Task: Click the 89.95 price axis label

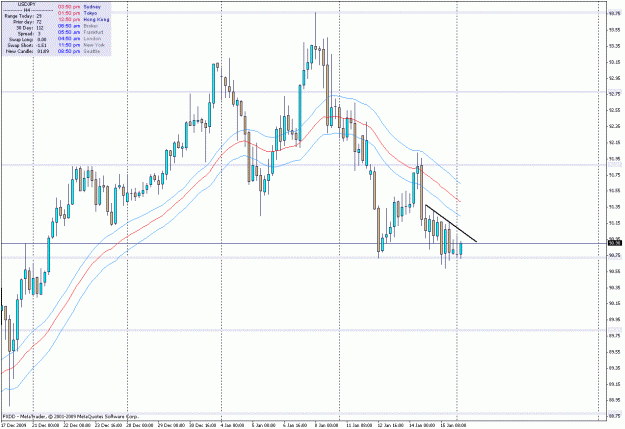Action: (614, 320)
